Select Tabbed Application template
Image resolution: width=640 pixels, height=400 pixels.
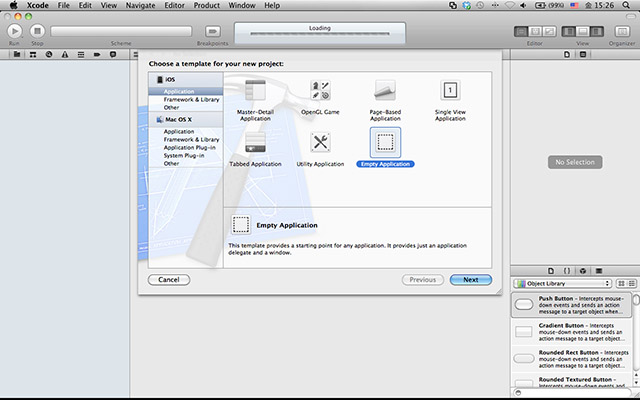click(256, 149)
